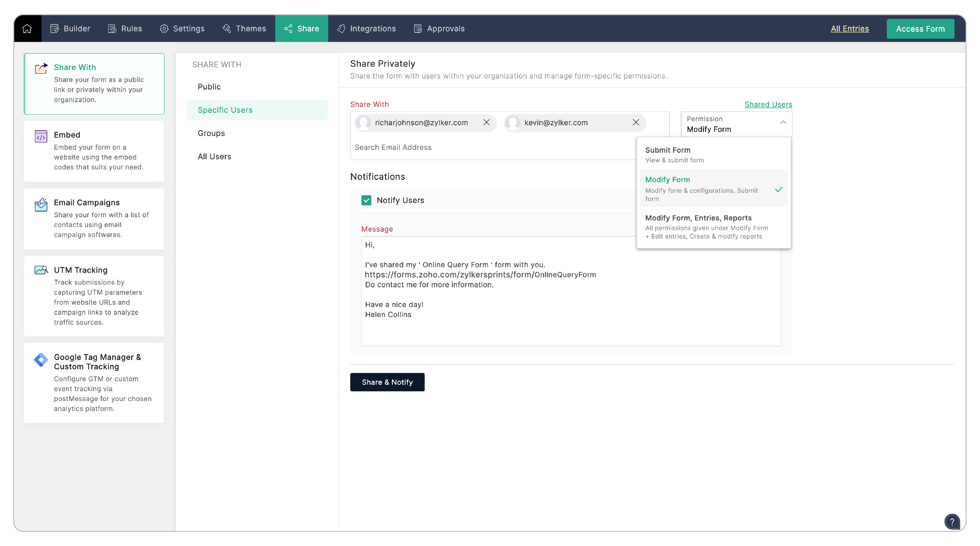Click the Email Campaigns envelope icon

(41, 205)
